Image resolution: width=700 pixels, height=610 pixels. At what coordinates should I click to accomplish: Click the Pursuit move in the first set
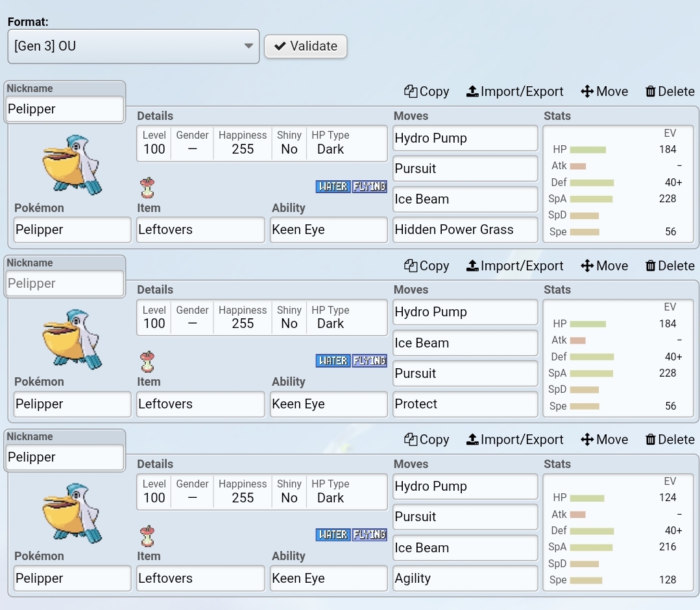coord(465,169)
